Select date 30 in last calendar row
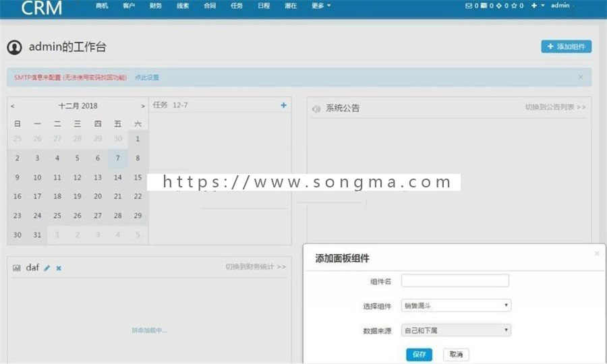607x364 pixels. (x=18, y=235)
